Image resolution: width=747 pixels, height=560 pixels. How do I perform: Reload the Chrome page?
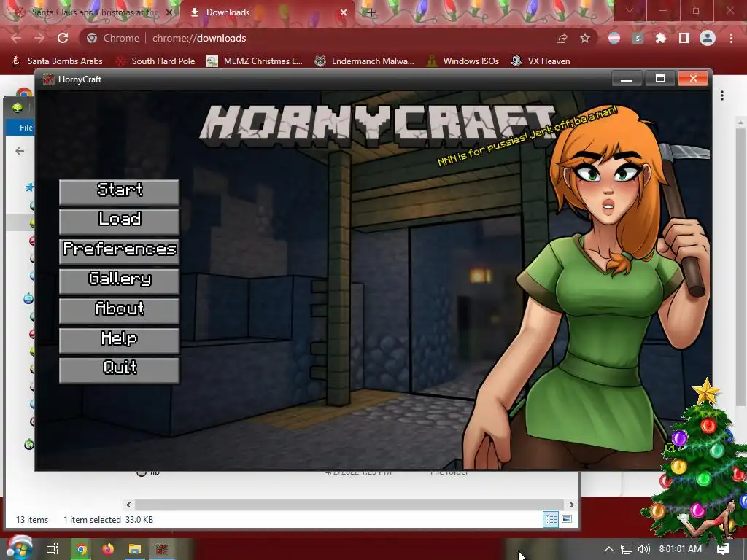(63, 38)
